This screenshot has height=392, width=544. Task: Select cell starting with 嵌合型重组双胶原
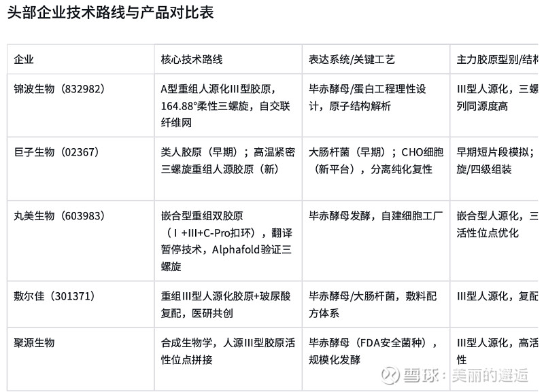tap(228, 241)
